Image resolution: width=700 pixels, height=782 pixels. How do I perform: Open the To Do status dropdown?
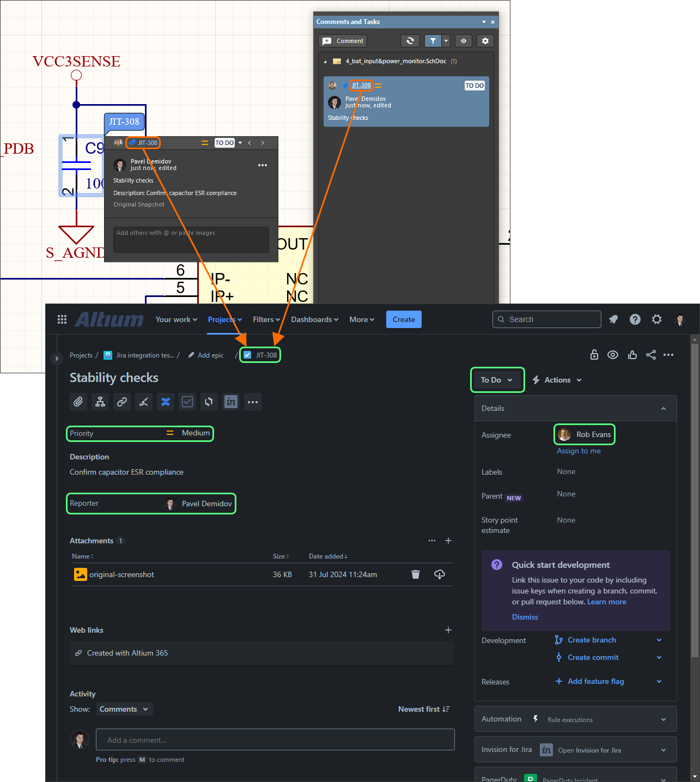[497, 380]
